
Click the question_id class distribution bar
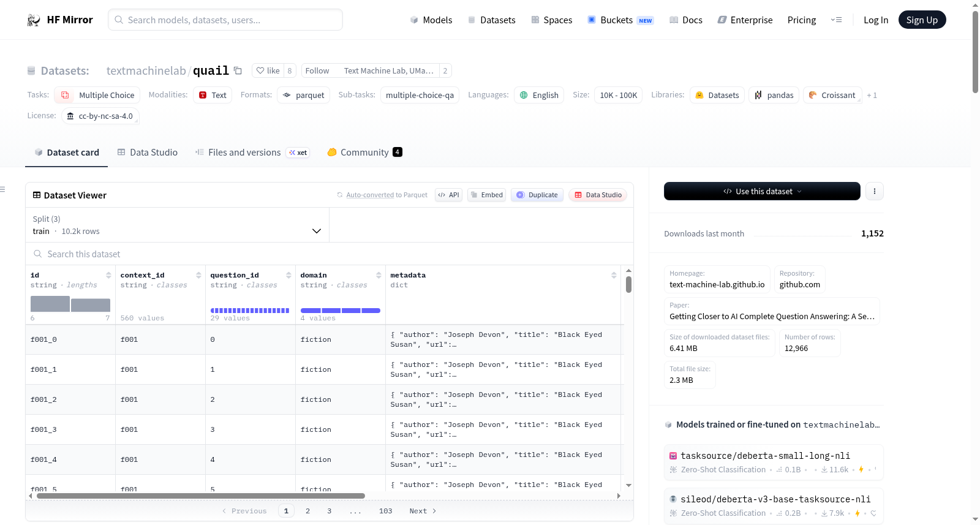[x=250, y=311]
